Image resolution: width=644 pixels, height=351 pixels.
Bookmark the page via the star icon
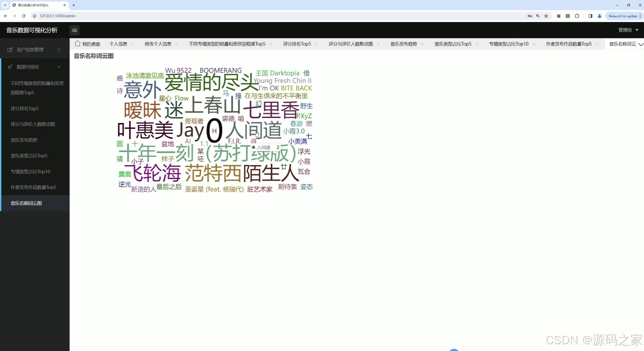(546, 16)
